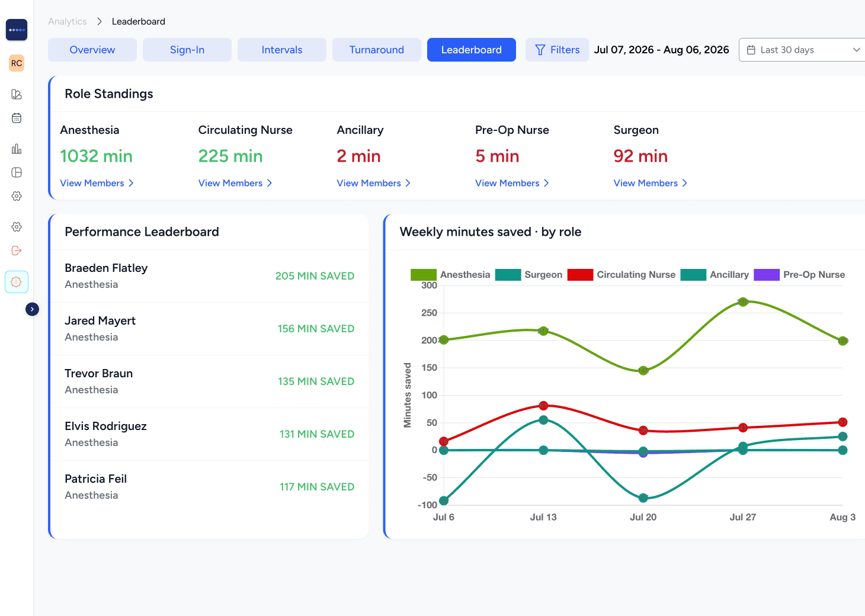Image resolution: width=865 pixels, height=616 pixels.
Task: Toggle the Ancillary legend color swatch
Action: (693, 275)
